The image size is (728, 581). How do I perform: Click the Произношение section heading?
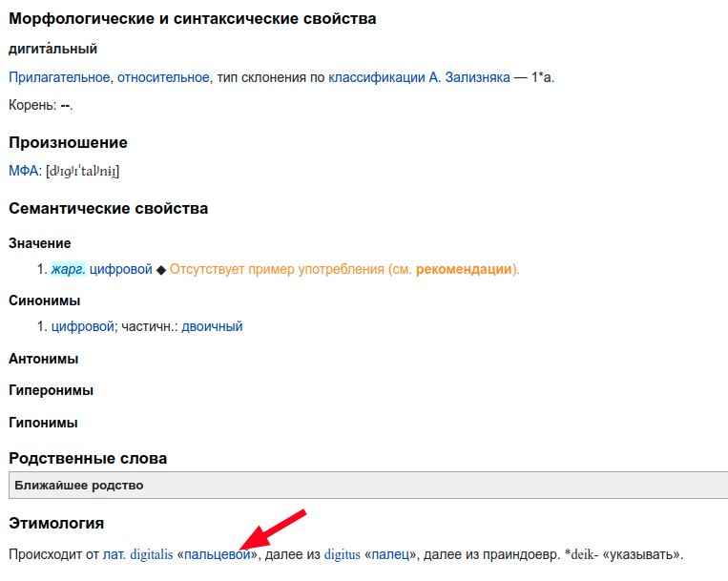click(68, 142)
